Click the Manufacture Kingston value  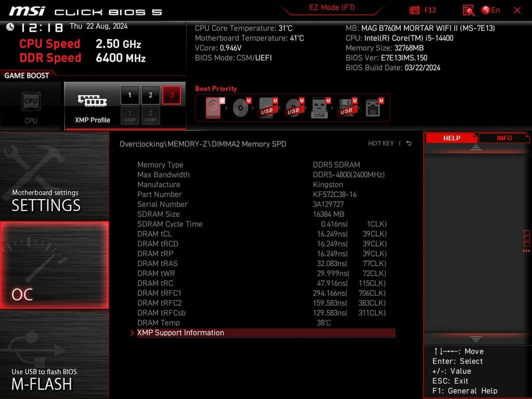tap(328, 185)
